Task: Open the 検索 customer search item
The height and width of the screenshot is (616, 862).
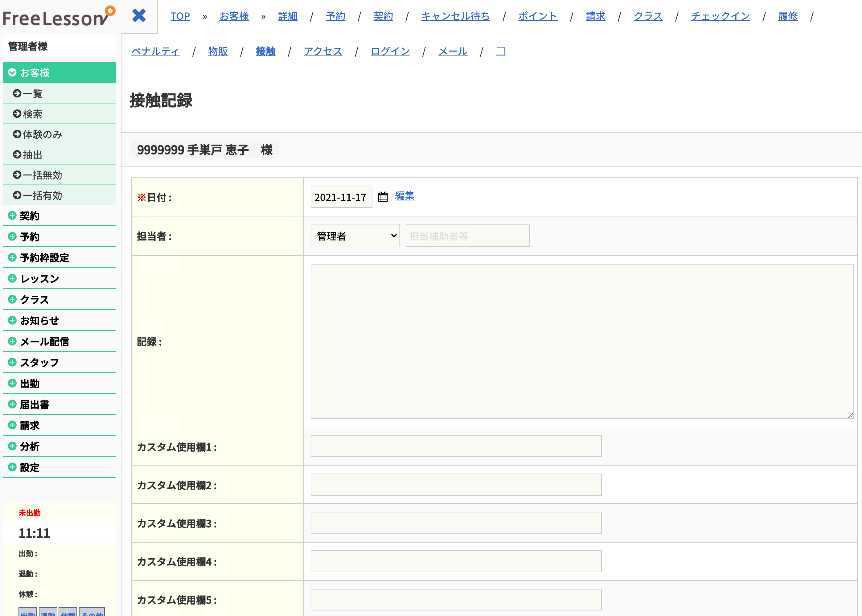Action: click(x=59, y=114)
